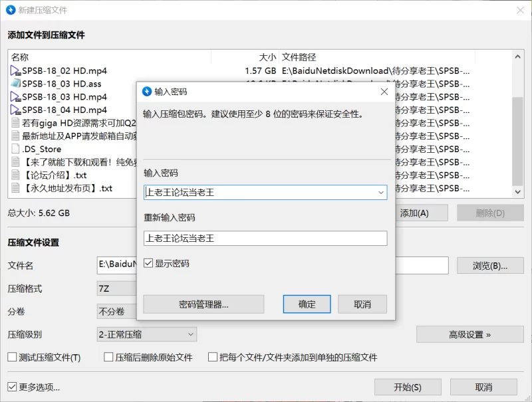Click the text icon of 【永久地址发布页】.txt
532x402 pixels.
click(15, 188)
